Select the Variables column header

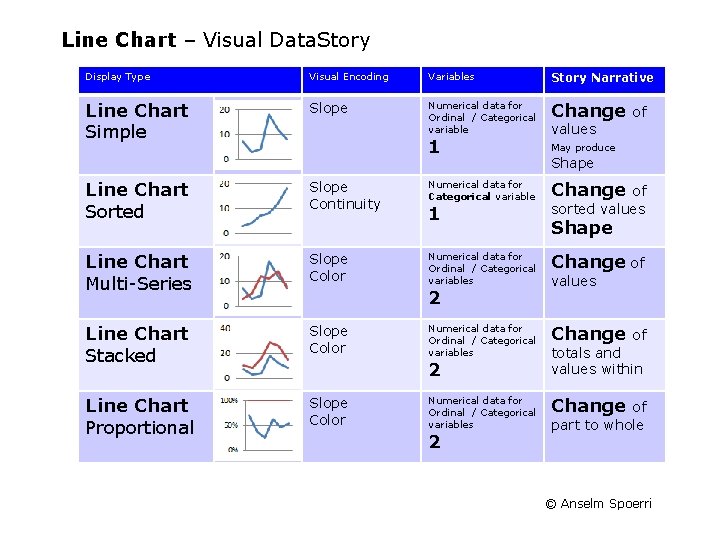pyautogui.click(x=451, y=77)
